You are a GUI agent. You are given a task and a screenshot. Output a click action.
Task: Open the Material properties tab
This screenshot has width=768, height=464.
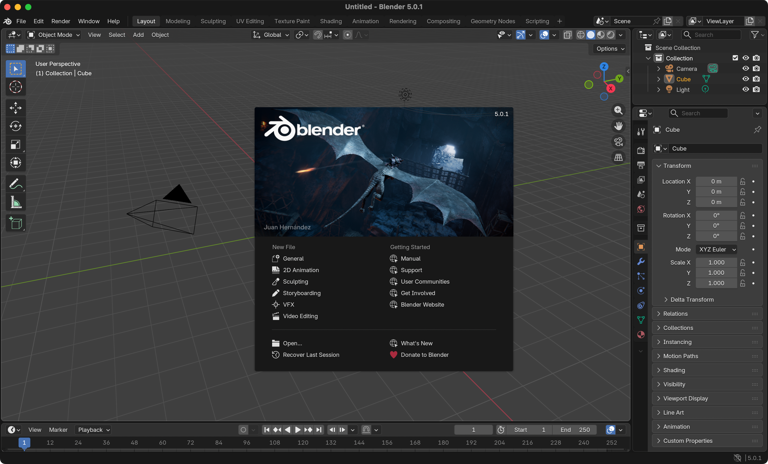[641, 335]
